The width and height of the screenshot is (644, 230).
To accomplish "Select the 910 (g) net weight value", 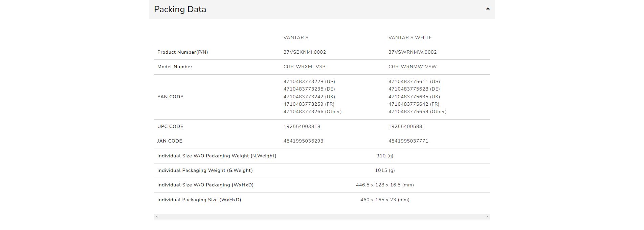I will (385, 156).
